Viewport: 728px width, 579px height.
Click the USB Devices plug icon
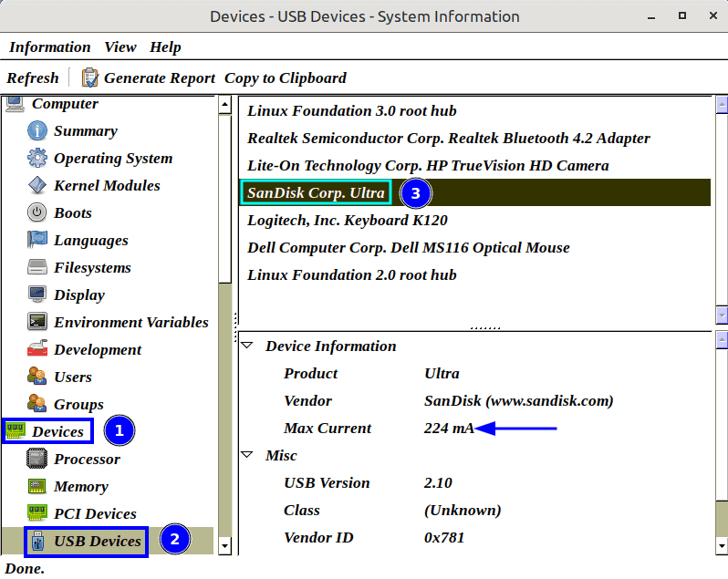tap(38, 541)
